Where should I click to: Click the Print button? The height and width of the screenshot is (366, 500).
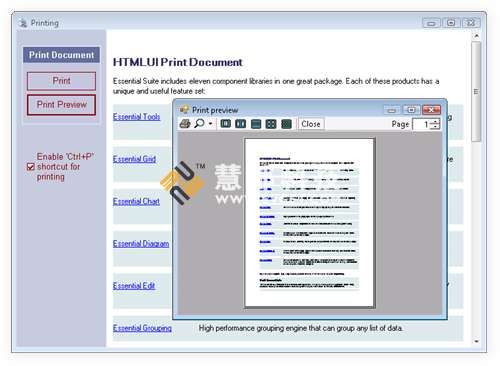click(x=61, y=81)
